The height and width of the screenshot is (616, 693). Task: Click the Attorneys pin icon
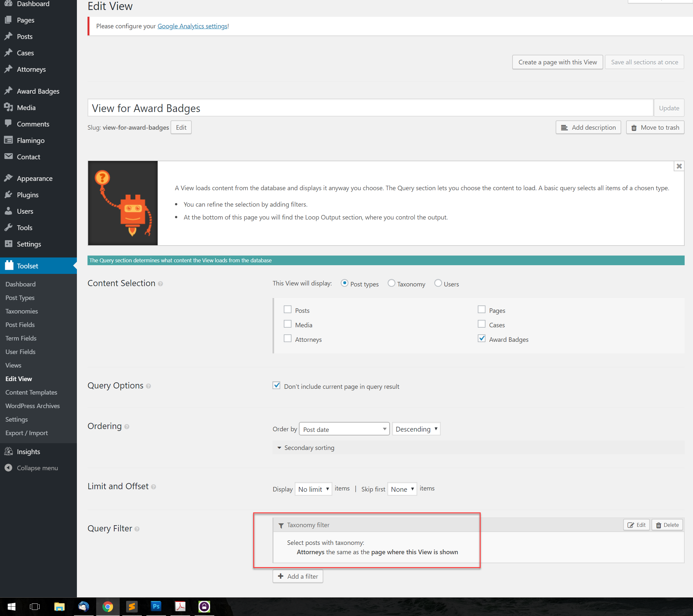tap(8, 69)
